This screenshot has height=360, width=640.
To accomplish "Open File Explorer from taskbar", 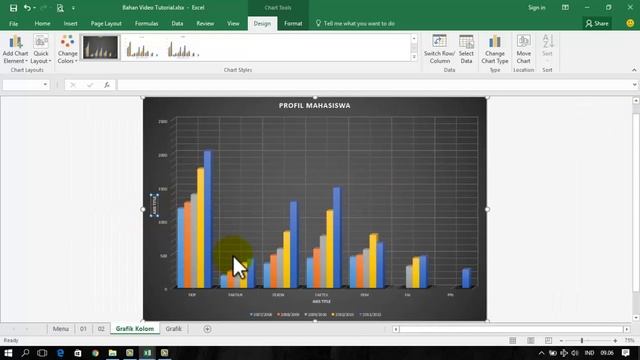I will tap(112, 353).
